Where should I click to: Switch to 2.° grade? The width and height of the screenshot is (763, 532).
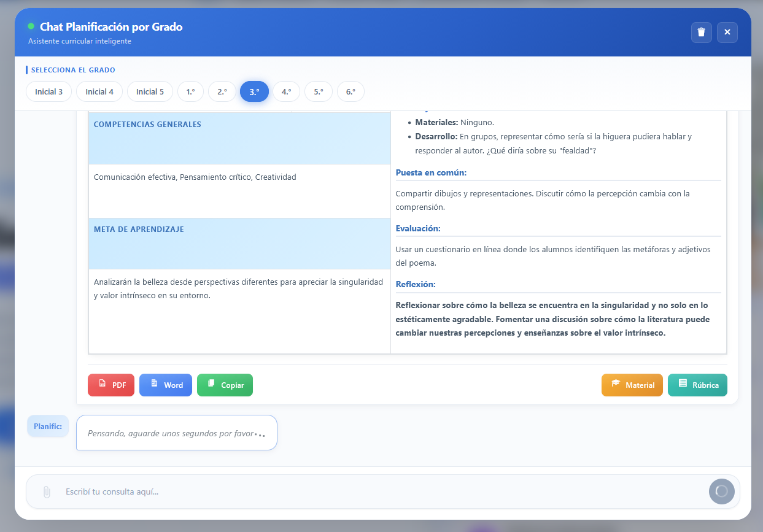tap(222, 91)
